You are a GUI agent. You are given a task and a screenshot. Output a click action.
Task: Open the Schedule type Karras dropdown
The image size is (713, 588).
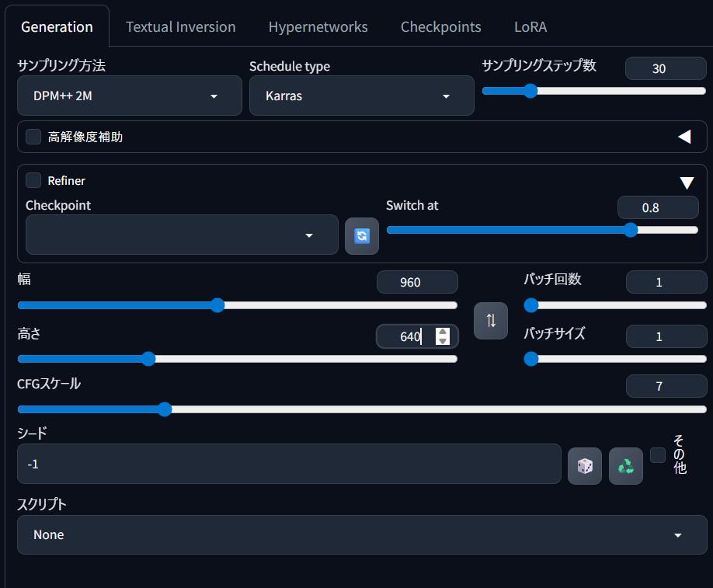pyautogui.click(x=361, y=96)
